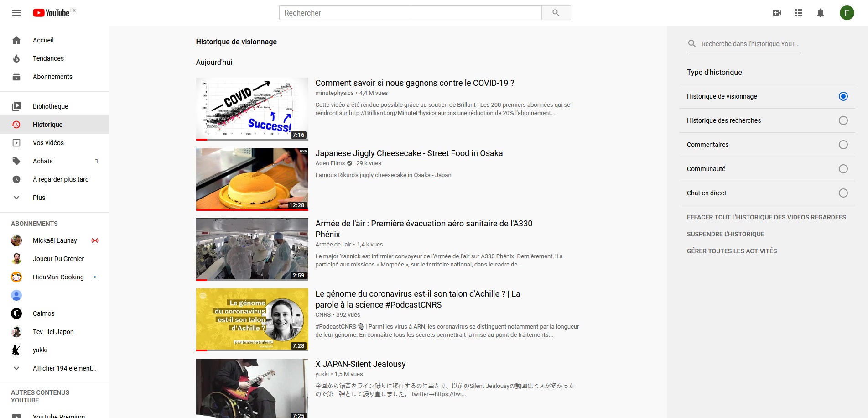Click the Vos vidéos play icon
868x418 pixels.
[x=16, y=143]
